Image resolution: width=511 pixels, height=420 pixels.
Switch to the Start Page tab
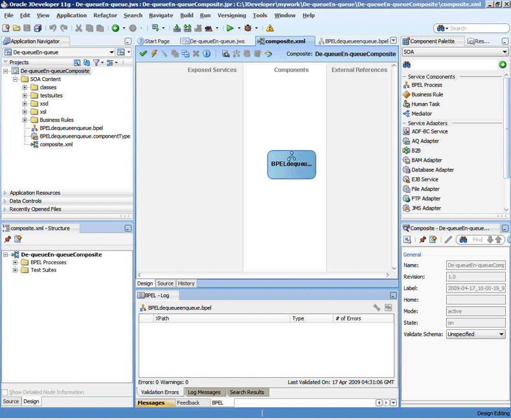coord(154,41)
